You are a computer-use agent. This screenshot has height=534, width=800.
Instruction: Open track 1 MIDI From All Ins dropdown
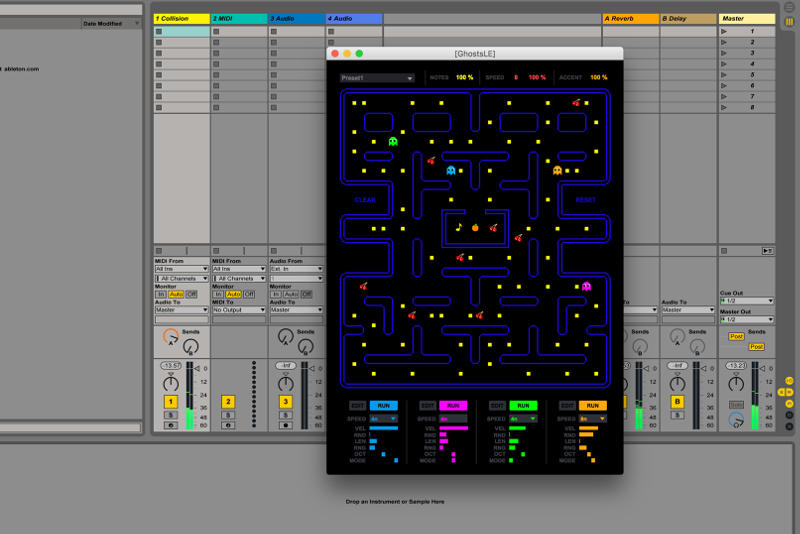coord(181,269)
